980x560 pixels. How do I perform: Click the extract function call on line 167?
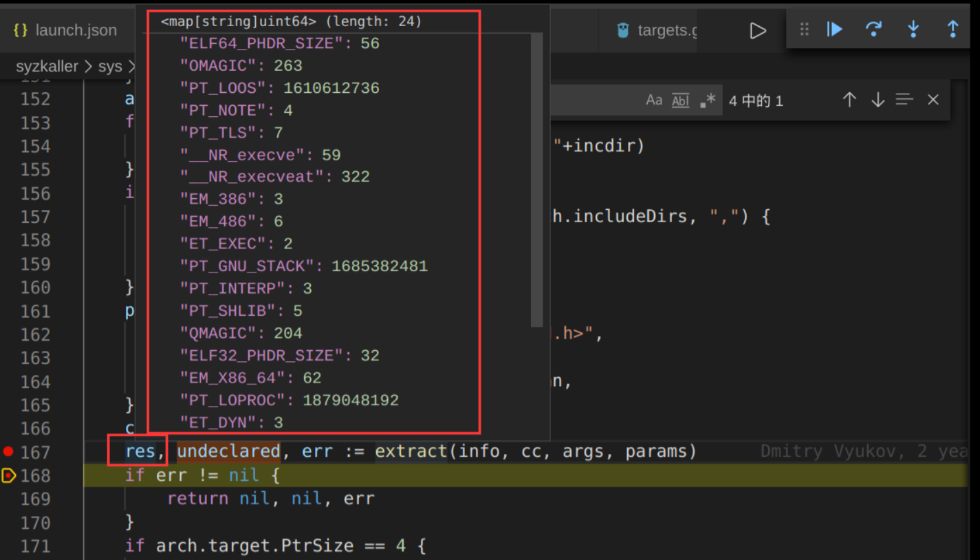tap(411, 451)
